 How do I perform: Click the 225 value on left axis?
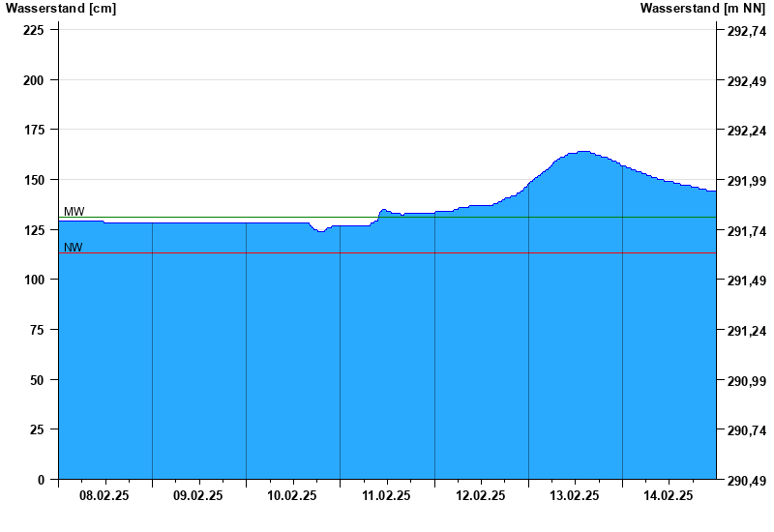pos(34,30)
